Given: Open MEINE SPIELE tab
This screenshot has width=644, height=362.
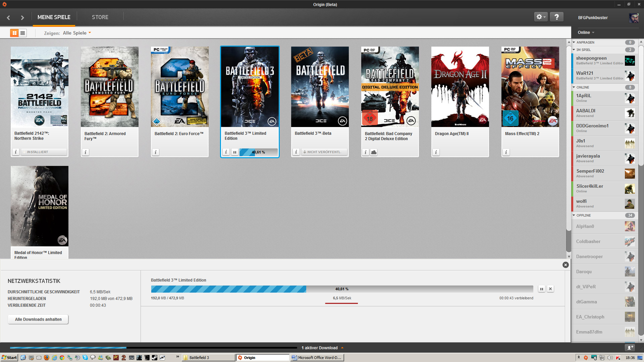Looking at the screenshot, I should [x=54, y=17].
